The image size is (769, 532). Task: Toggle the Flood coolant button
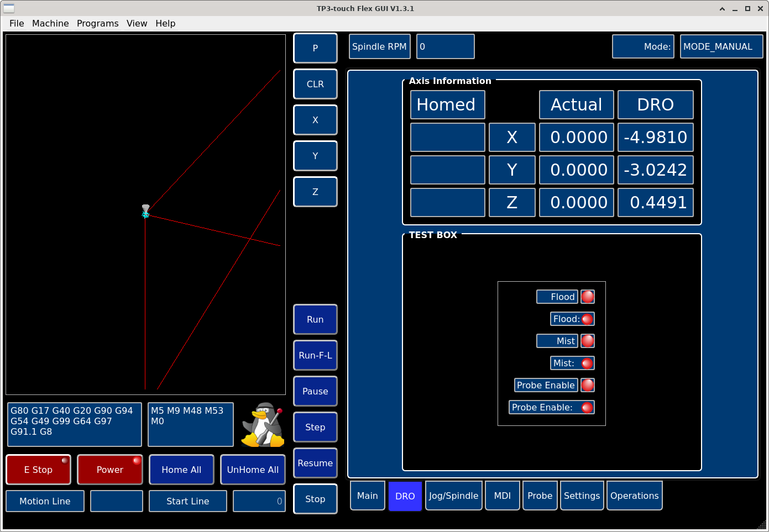tap(557, 297)
